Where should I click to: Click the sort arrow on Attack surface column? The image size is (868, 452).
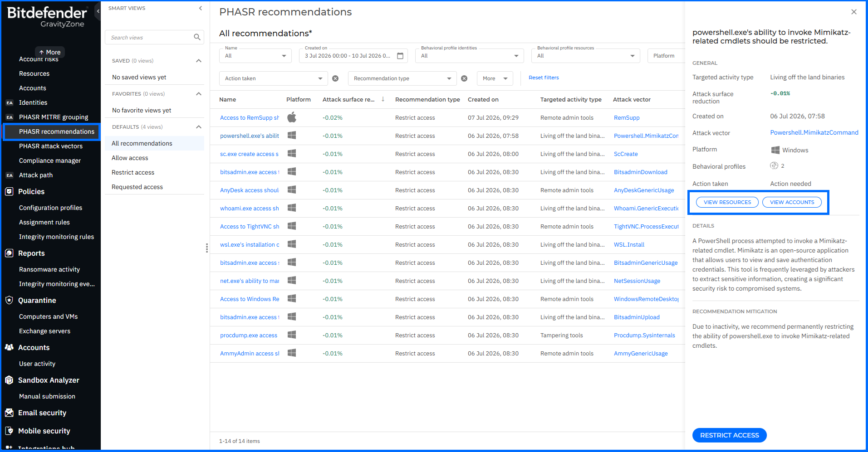[x=383, y=99]
